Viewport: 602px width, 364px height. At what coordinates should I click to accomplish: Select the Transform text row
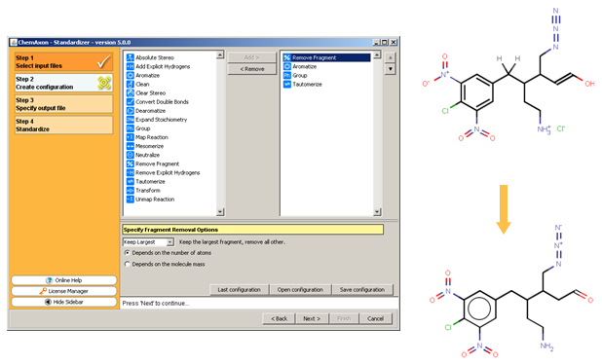click(148, 190)
